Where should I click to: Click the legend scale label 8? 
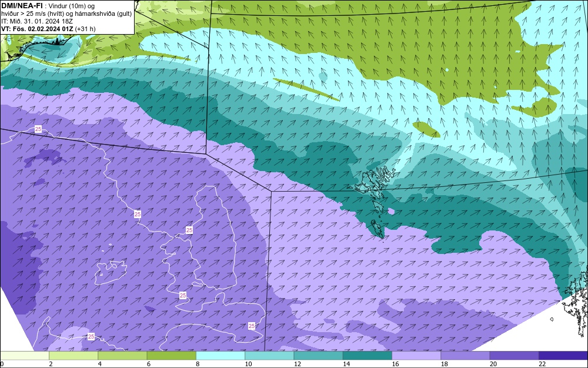click(198, 364)
